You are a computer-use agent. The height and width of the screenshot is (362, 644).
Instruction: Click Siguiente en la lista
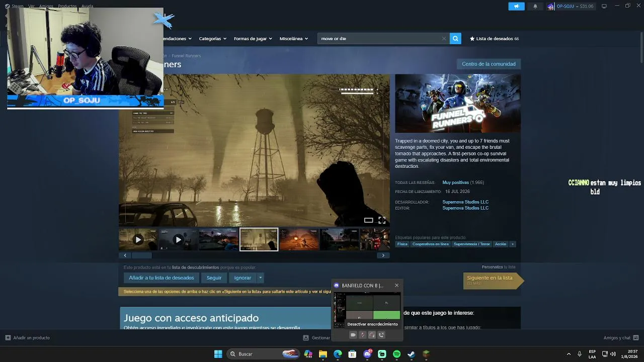point(493,280)
